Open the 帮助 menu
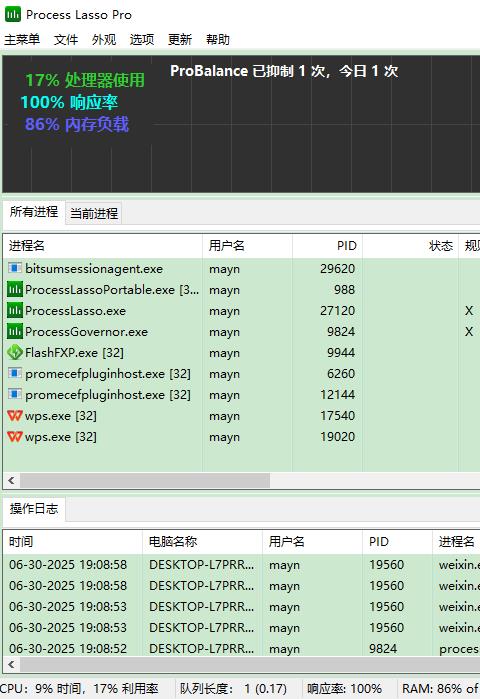This screenshot has height=699, width=480. coord(217,40)
